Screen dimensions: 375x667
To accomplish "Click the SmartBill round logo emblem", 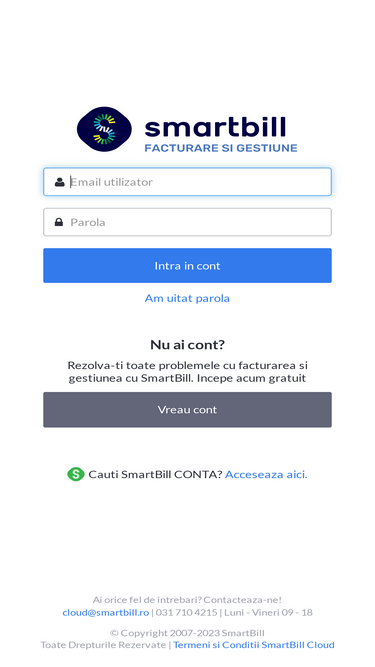I will pyautogui.click(x=104, y=129).
